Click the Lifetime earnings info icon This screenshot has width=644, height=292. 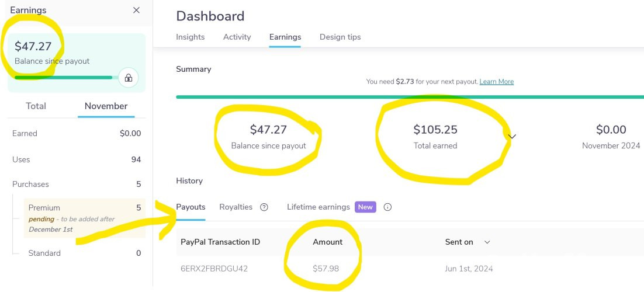pos(387,207)
